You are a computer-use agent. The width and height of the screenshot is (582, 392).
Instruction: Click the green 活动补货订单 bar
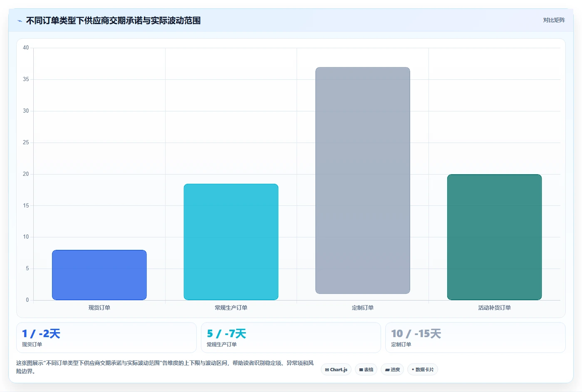point(494,237)
